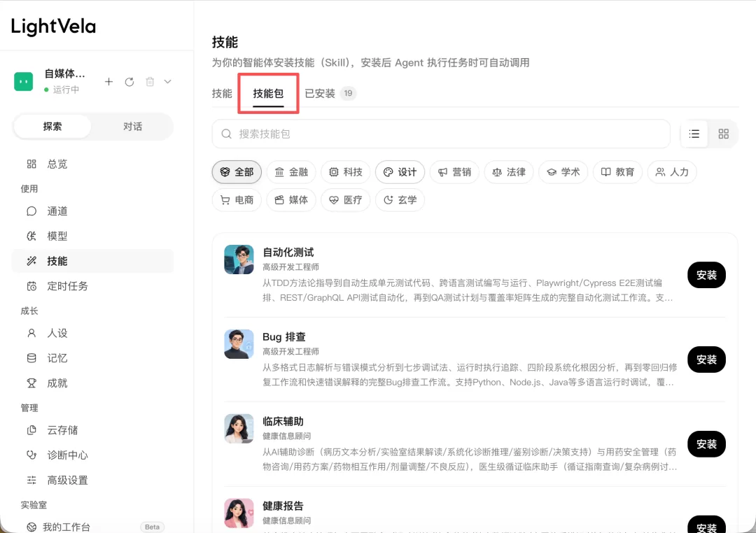The width and height of the screenshot is (756, 533).
Task: Select 技能 in the sidebar
Action: tap(92, 261)
